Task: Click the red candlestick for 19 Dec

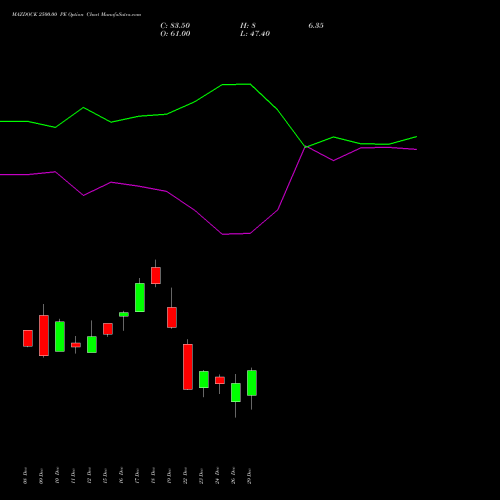Action: click(172, 317)
